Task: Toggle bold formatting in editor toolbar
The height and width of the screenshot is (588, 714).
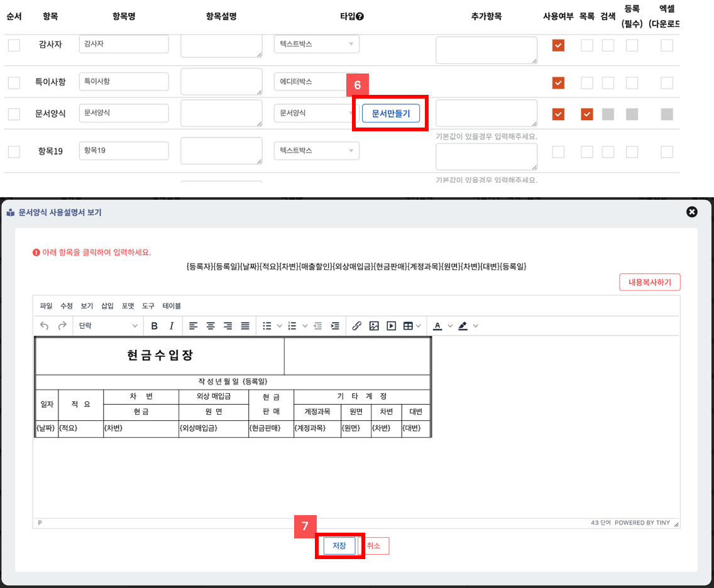Action: pos(155,326)
